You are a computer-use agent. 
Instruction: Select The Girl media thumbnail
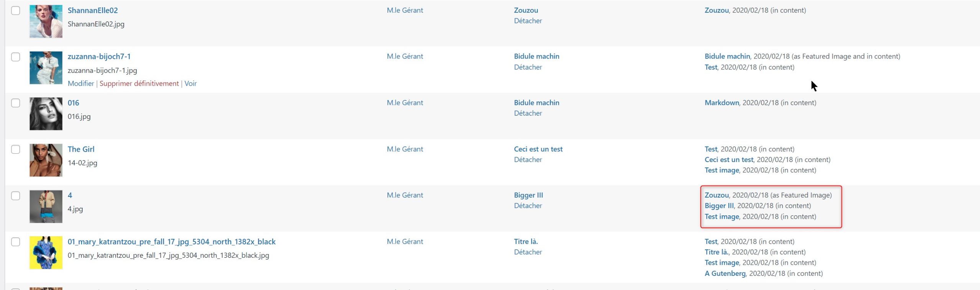tap(46, 160)
